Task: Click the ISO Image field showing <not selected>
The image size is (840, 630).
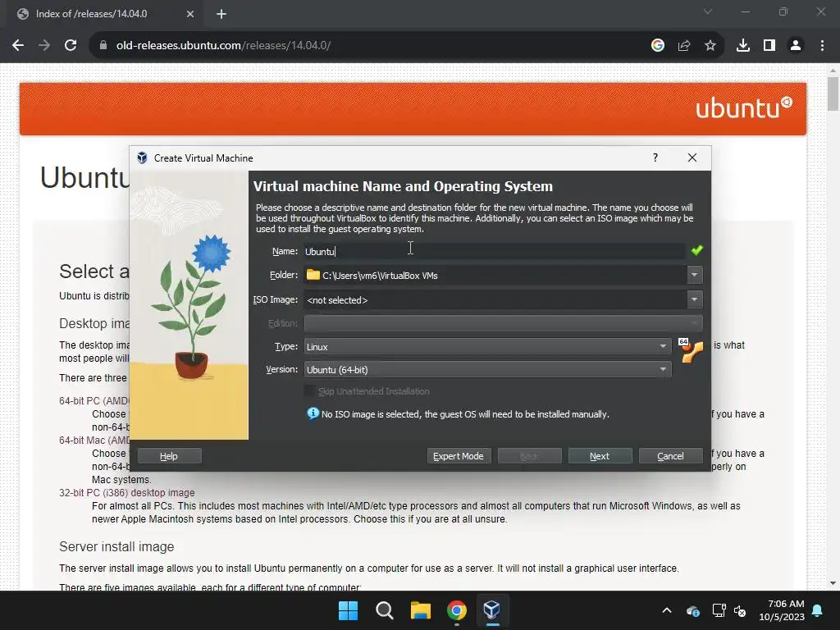Action: (x=495, y=299)
